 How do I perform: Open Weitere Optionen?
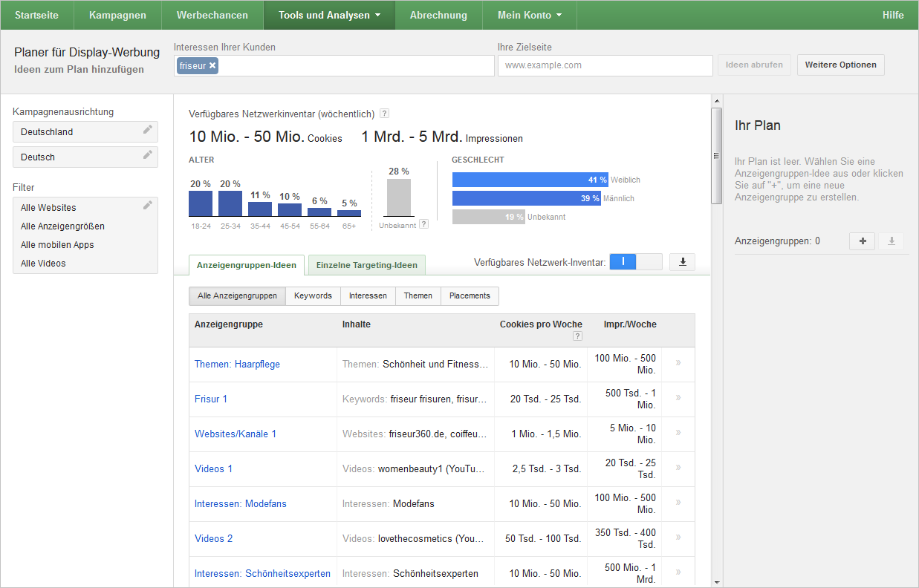coord(841,65)
